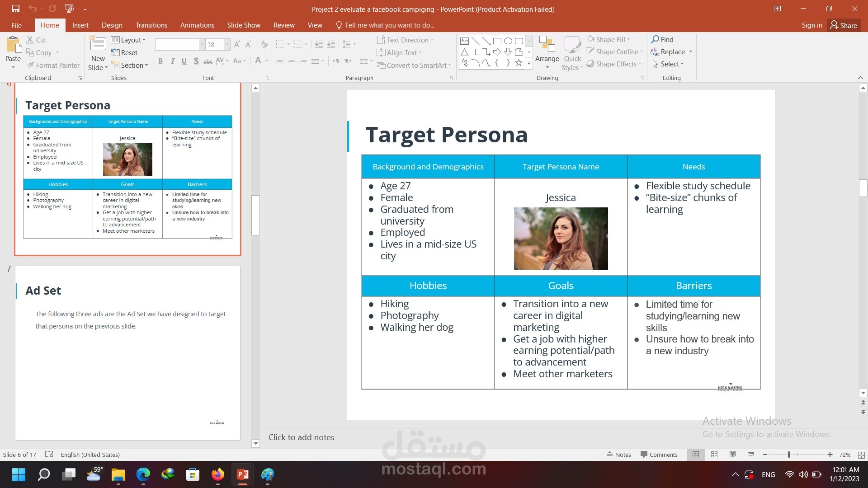Switch to Slide Sorter view

click(x=714, y=455)
